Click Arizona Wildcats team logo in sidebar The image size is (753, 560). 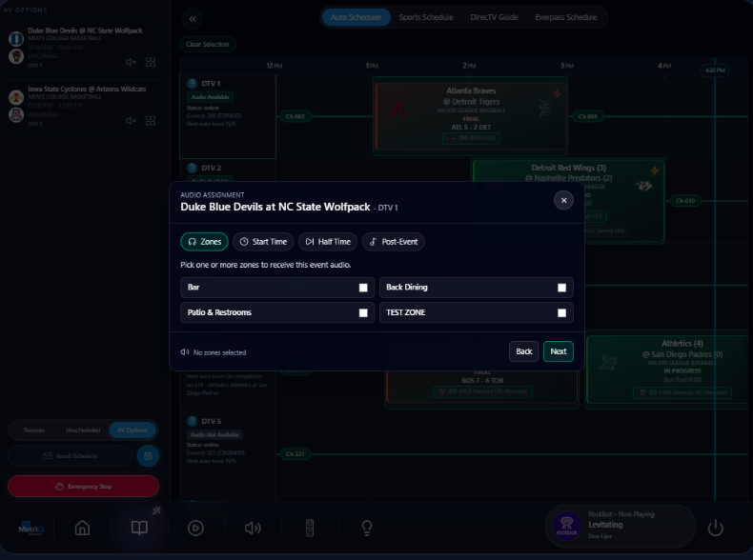click(16, 115)
